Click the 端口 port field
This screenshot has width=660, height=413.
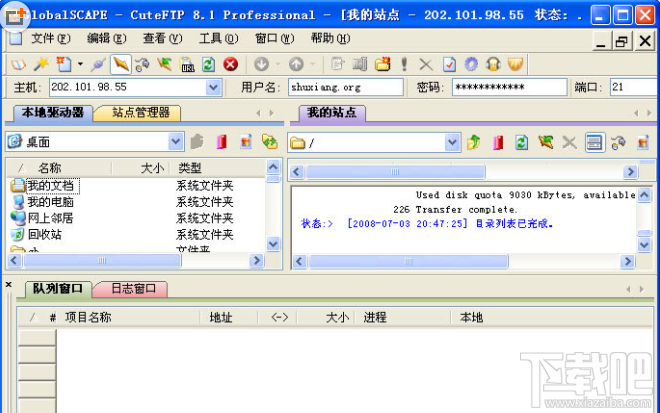[634, 87]
